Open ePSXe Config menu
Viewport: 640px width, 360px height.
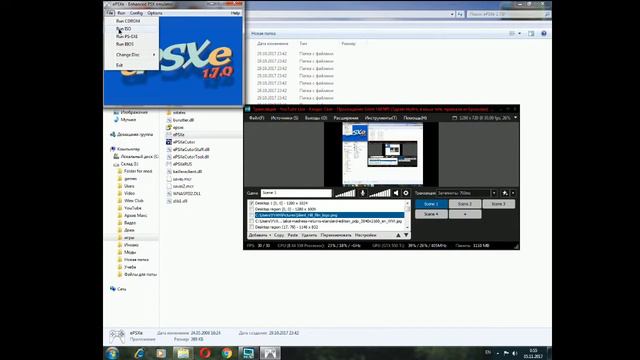click(x=136, y=13)
